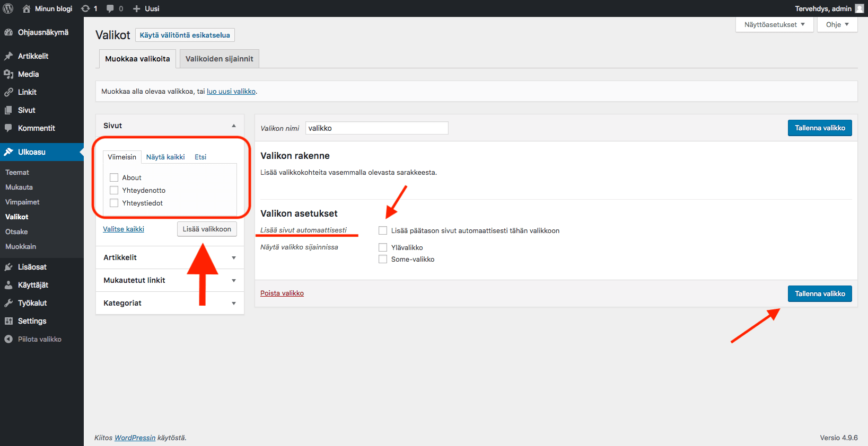Image resolution: width=868 pixels, height=446 pixels.
Task: Click the Ulkoasu paintbrush icon
Action: tap(8, 152)
